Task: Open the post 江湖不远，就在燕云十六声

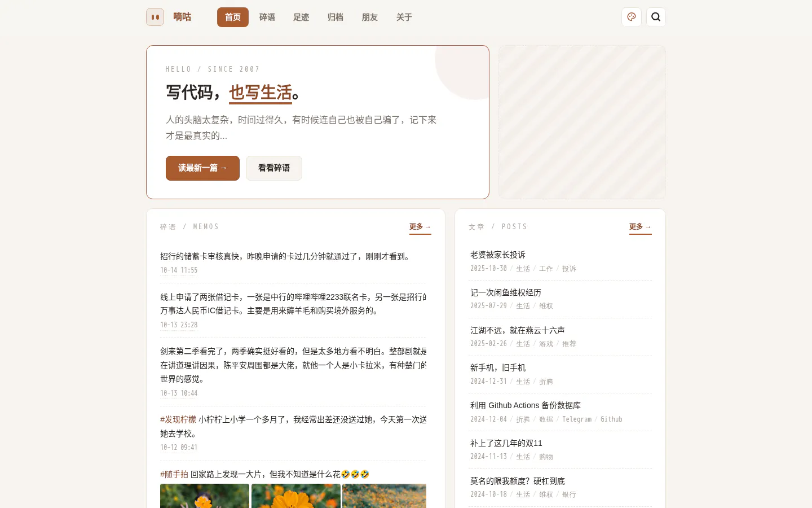Action: pyautogui.click(x=518, y=331)
